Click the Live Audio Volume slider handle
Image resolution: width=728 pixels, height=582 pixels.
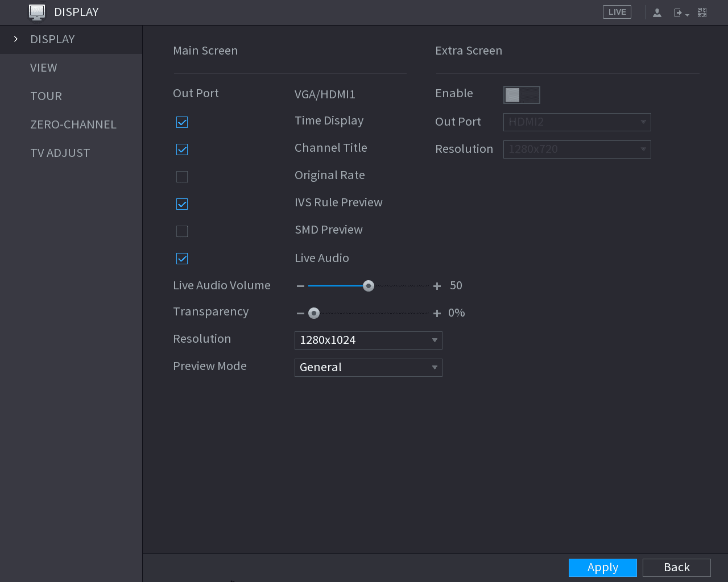pyautogui.click(x=369, y=286)
